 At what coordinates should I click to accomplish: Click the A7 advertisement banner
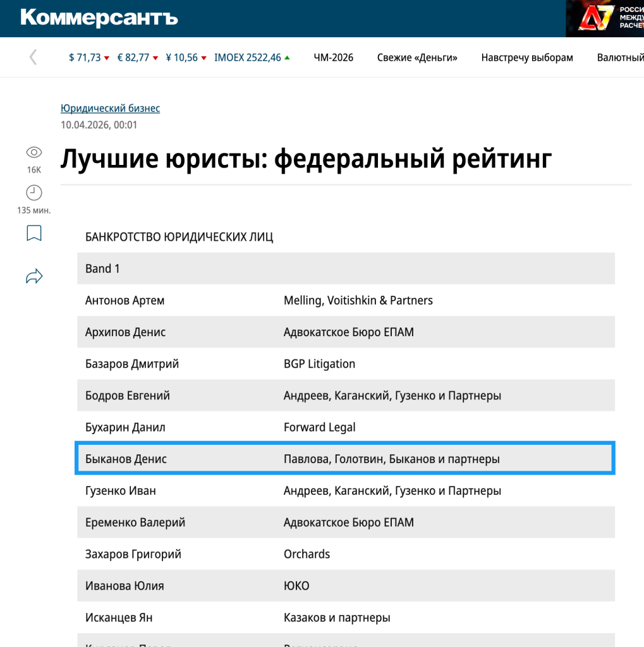(605, 18)
